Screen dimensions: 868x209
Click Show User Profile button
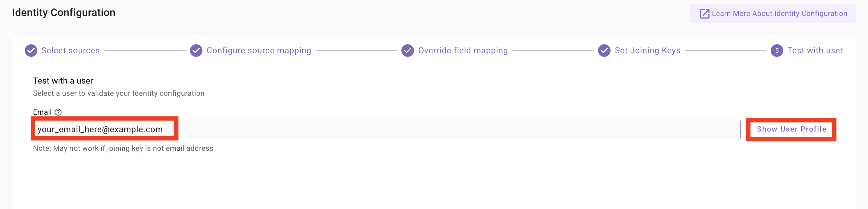[x=791, y=129]
